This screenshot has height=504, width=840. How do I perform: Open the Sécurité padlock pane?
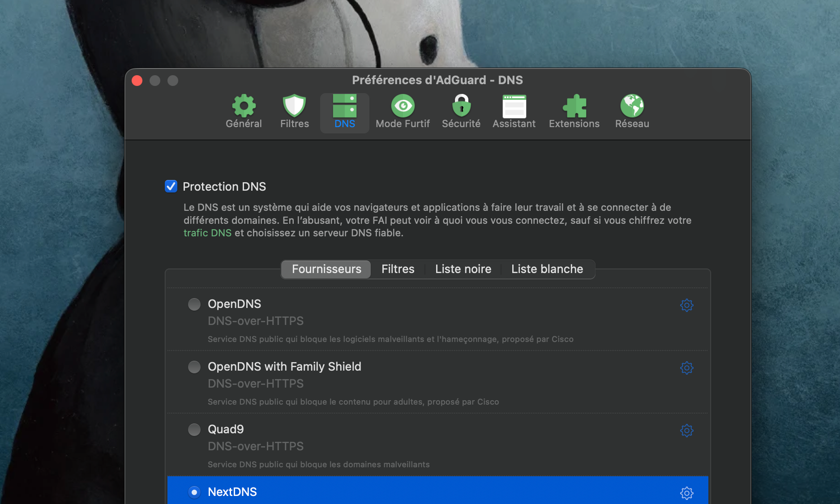point(461,112)
